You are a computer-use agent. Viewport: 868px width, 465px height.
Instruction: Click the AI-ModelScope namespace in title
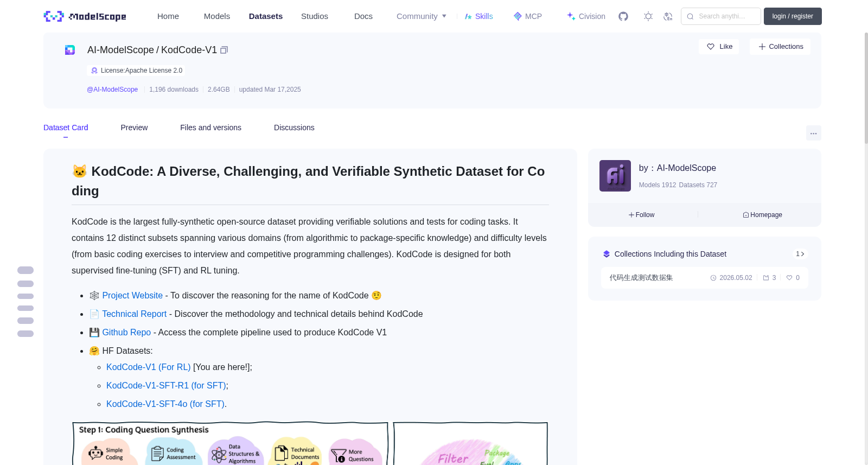pyautogui.click(x=120, y=50)
